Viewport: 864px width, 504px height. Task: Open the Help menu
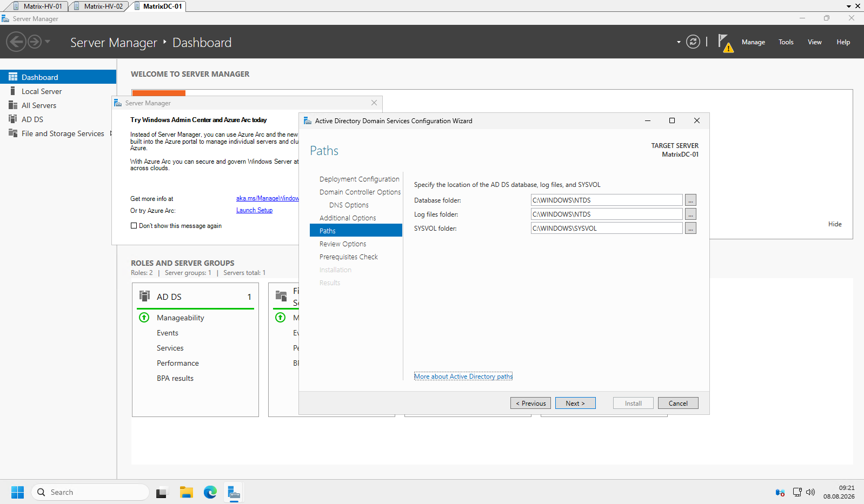click(x=843, y=42)
